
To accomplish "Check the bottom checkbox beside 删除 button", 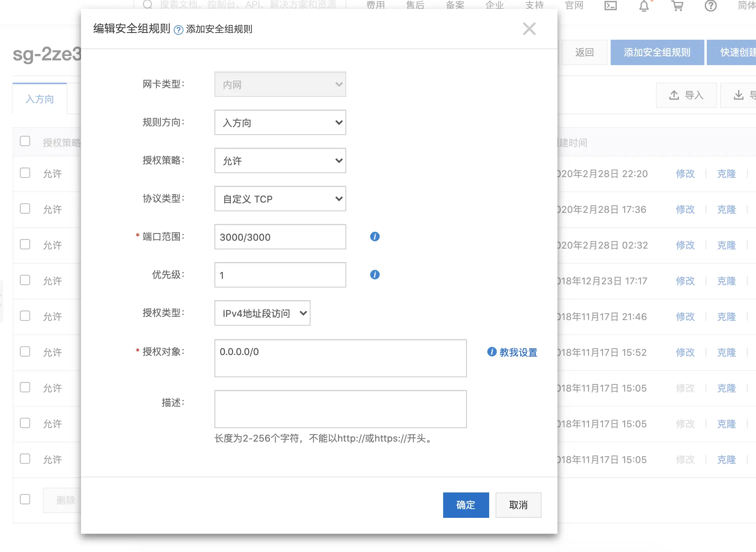I will [25, 499].
